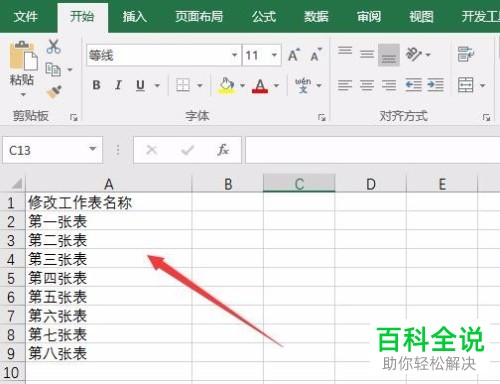This screenshot has width=500, height=384.
Task: Copy selection with the copy icon
Action: pyautogui.click(x=53, y=69)
